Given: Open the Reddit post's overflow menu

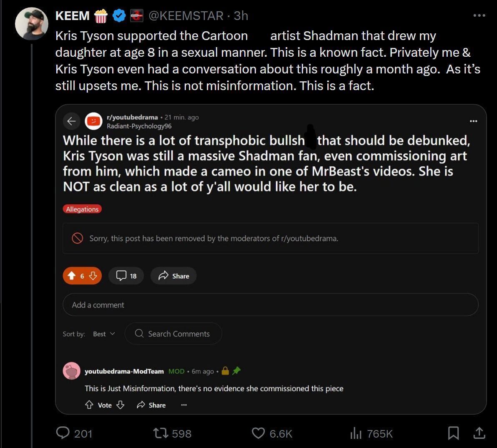Looking at the screenshot, I should [x=473, y=121].
